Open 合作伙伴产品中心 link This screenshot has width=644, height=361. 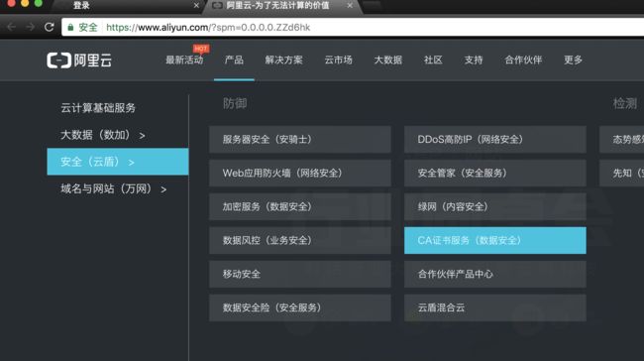[495, 274]
